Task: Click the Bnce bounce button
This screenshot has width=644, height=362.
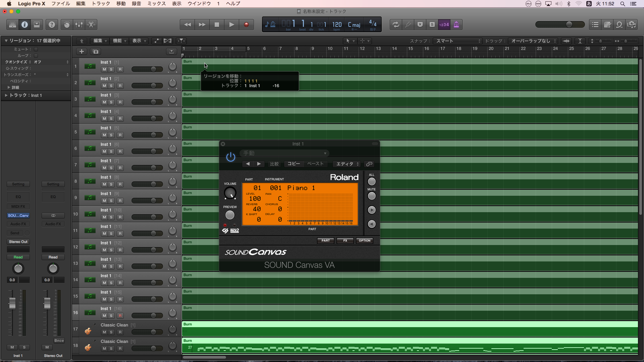Action: pyautogui.click(x=59, y=341)
